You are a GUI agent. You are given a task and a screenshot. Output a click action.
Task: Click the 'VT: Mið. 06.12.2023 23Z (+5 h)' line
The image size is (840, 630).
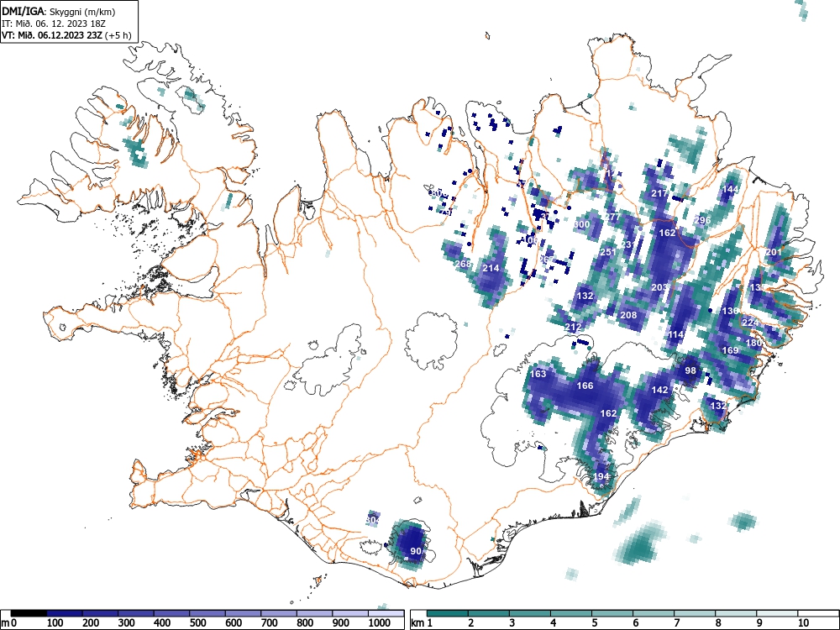click(66, 35)
